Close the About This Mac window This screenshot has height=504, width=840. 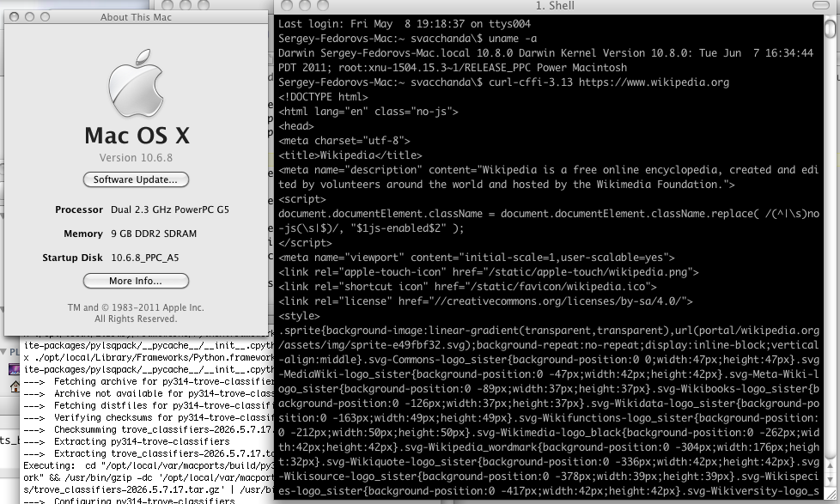tap(15, 17)
